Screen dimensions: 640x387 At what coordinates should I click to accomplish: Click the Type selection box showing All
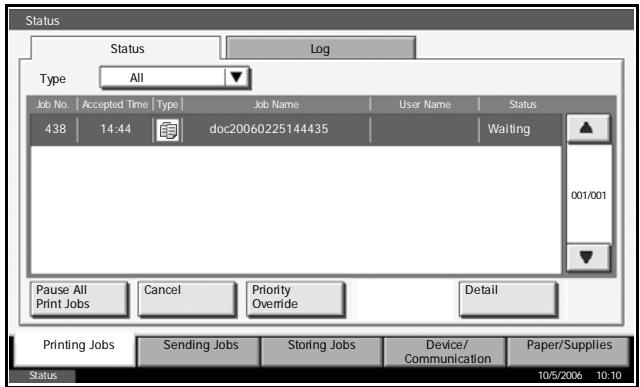[174, 77]
